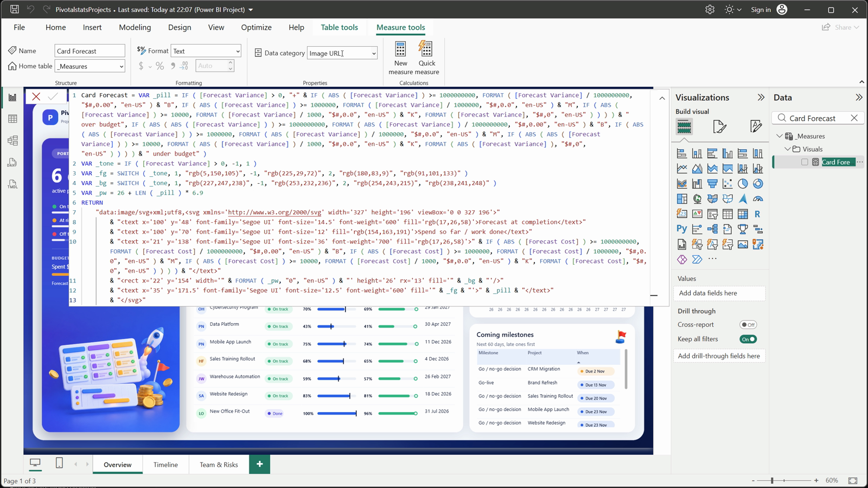Viewport: 868px width, 488px height.
Task: Open Format visual paintbrush pane
Action: (720, 126)
